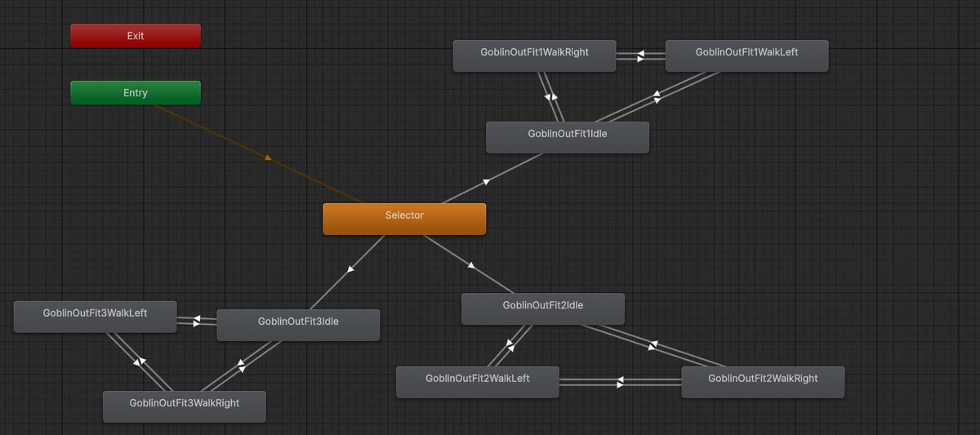This screenshot has height=435, width=980.
Task: Select transitions between GoblinOutFit1WalkRight and GoblinOutFit1WalkLeft
Action: [x=641, y=56]
